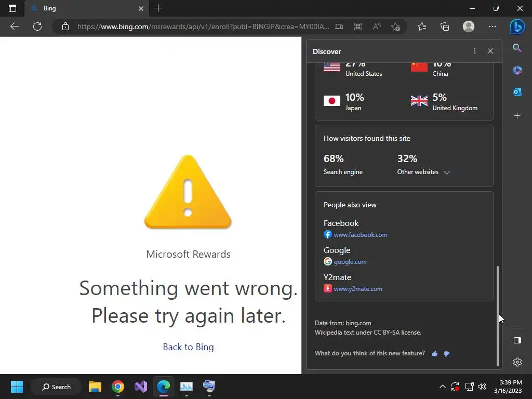Open a new tab with plus button
This screenshot has width=532, height=399.
point(158,8)
